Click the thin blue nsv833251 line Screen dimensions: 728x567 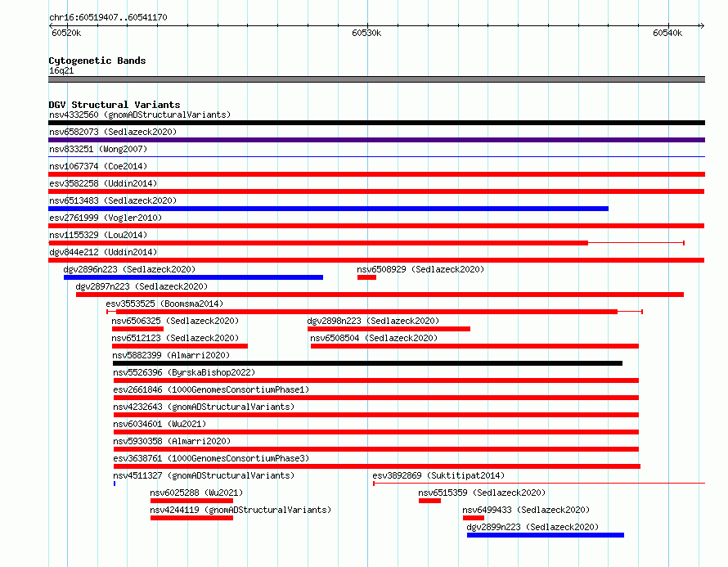376,157
